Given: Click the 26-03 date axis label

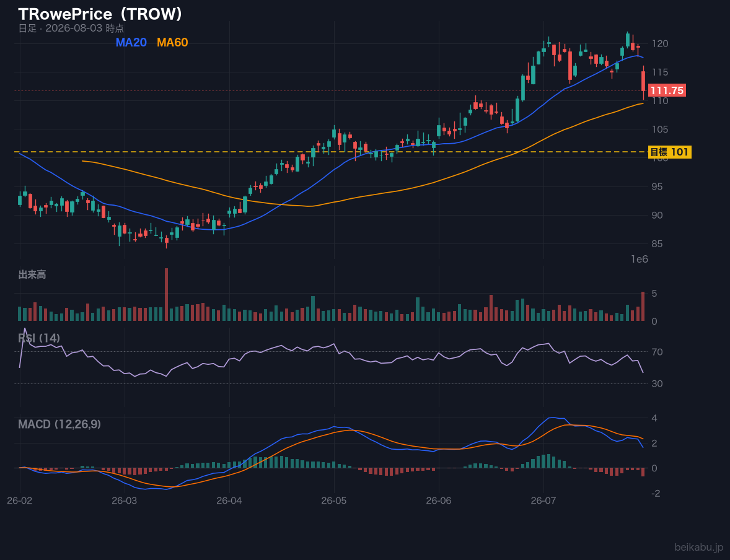Looking at the screenshot, I should (125, 501).
